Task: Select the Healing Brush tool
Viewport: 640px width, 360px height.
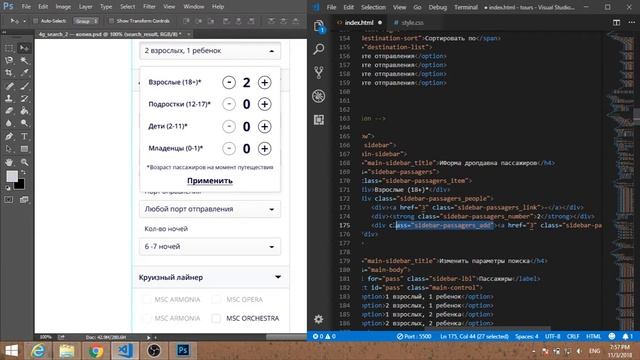Action: (x=9, y=86)
